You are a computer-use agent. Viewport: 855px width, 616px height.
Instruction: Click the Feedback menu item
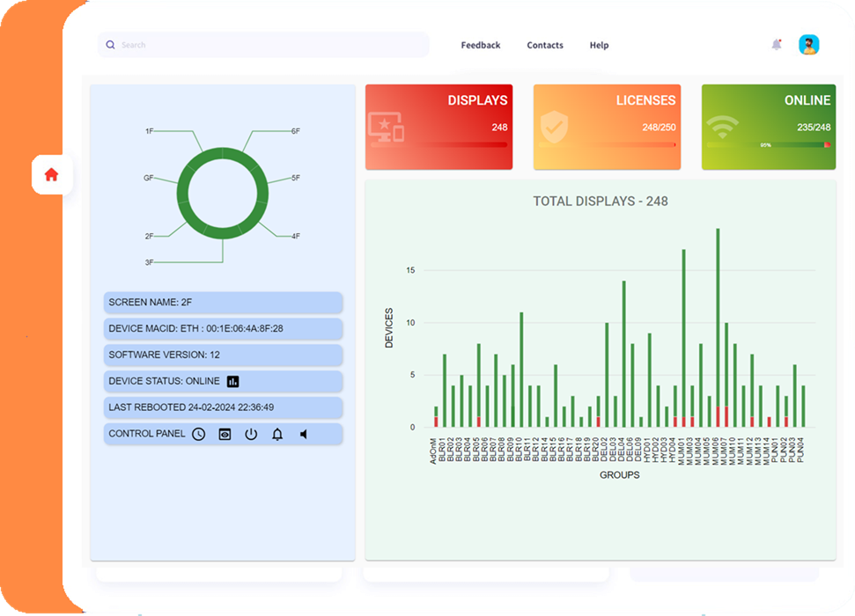(480, 45)
